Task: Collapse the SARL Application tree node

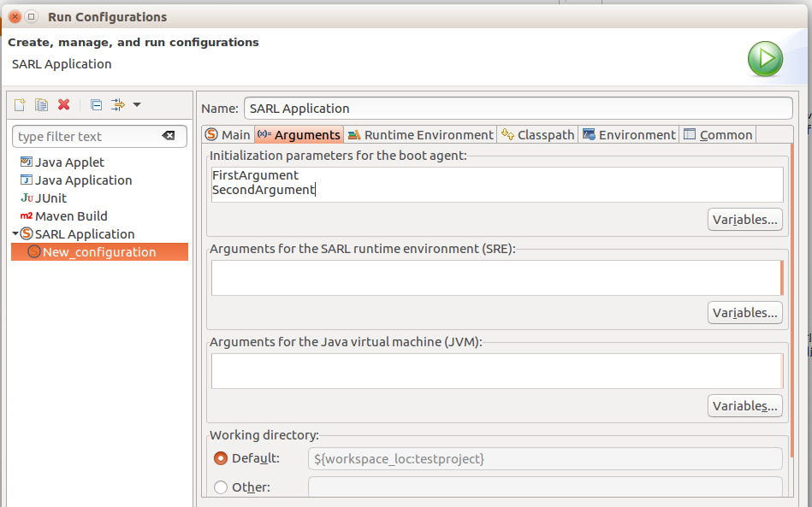Action: [x=15, y=234]
